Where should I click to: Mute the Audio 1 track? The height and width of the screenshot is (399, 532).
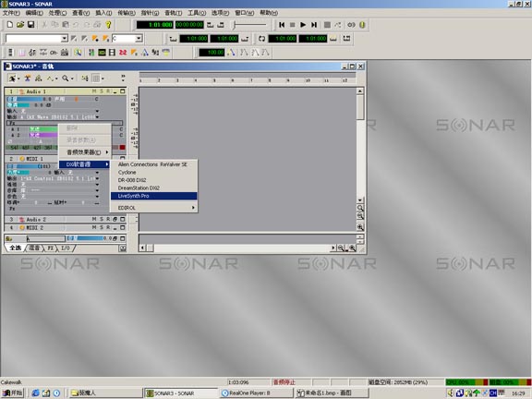[x=94, y=91]
